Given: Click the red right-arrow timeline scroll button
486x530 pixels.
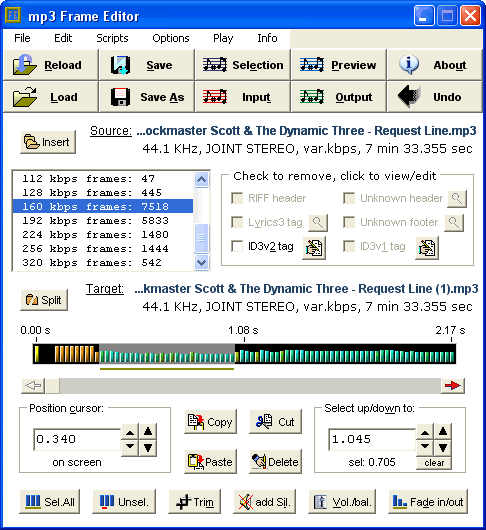Looking at the screenshot, I should [453, 386].
